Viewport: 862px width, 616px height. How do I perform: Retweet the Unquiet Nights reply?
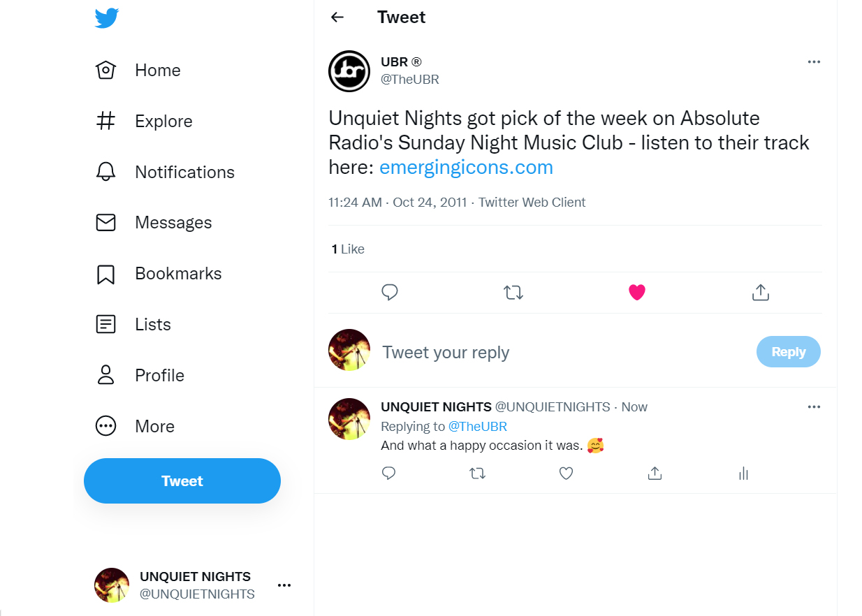tap(477, 474)
